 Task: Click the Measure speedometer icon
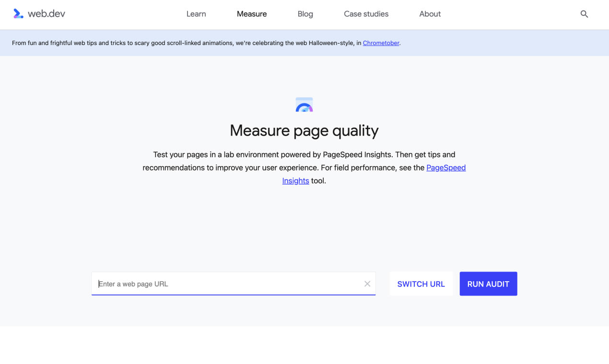(304, 104)
